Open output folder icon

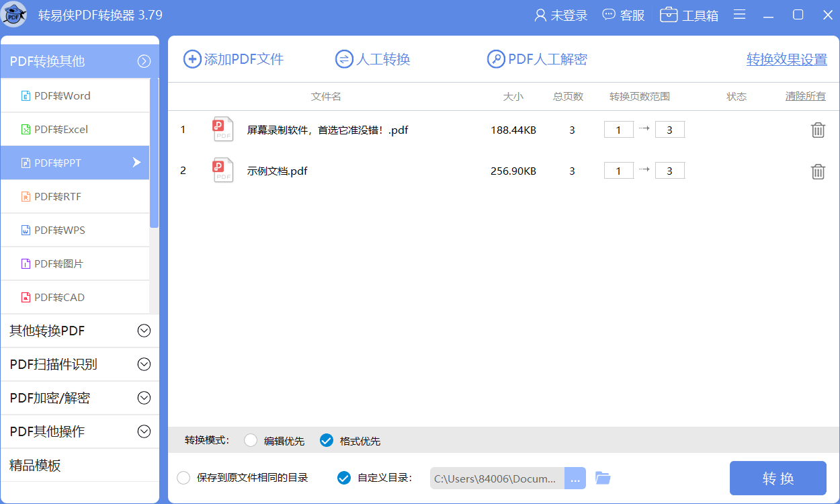pos(603,478)
